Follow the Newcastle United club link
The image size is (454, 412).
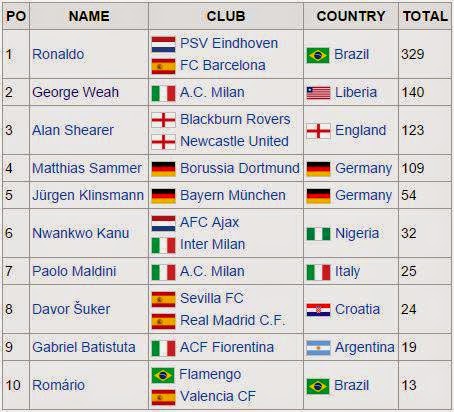[x=234, y=141]
